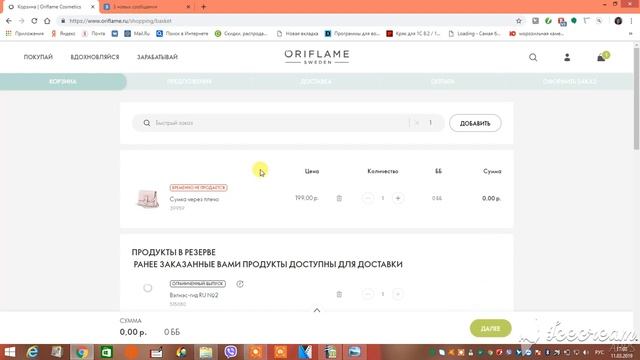Expand the order summary chevron above the total

317,311
